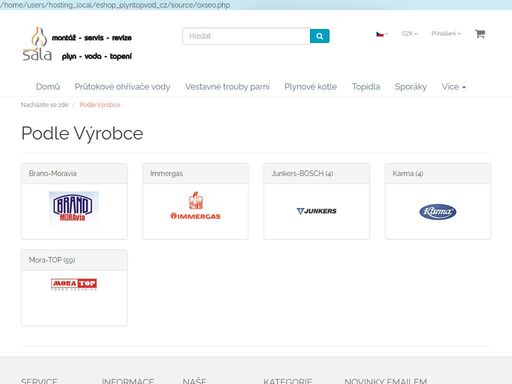Click the INFORMACE footer heading
The height and width of the screenshot is (384, 512).
pos(128,381)
